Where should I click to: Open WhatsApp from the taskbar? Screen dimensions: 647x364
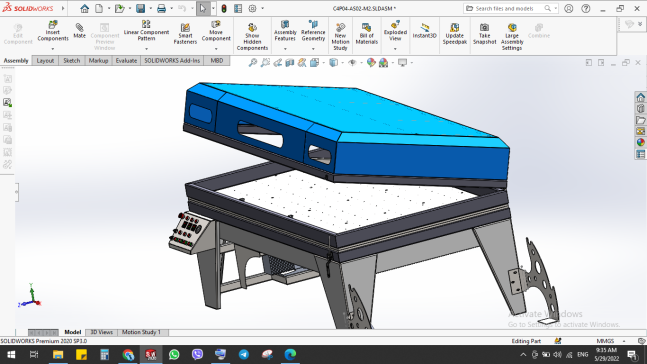click(x=174, y=355)
